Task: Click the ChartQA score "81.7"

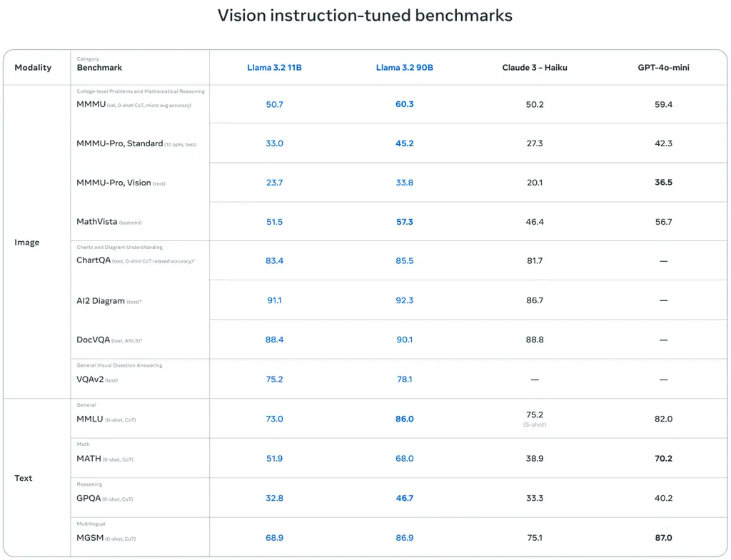Action: pos(535,261)
